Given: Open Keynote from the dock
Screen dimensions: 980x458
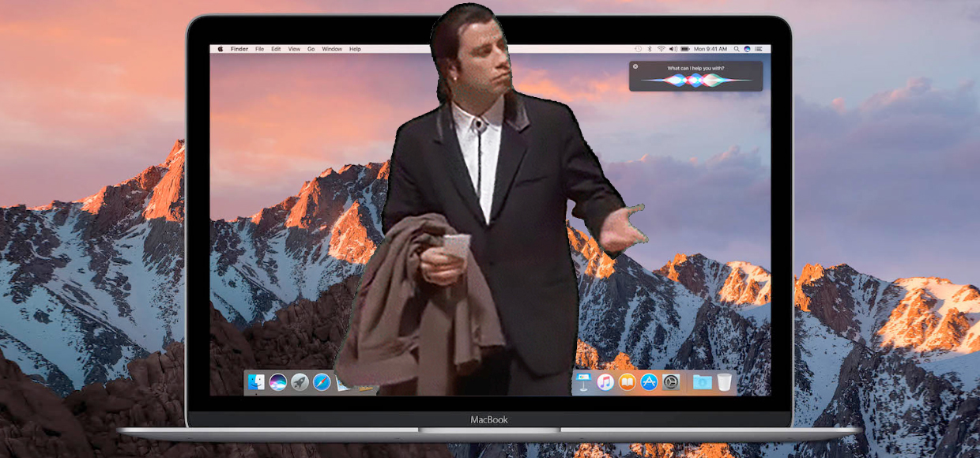Looking at the screenshot, I should pyautogui.click(x=583, y=382).
